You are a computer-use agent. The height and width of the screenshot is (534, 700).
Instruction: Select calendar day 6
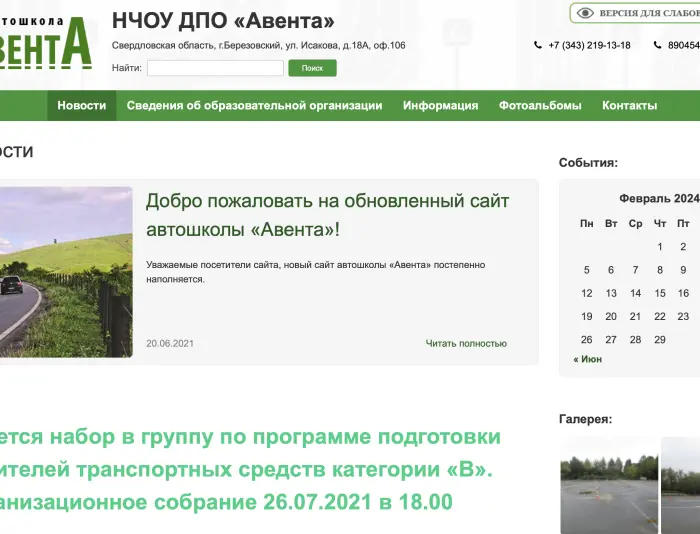(x=611, y=270)
